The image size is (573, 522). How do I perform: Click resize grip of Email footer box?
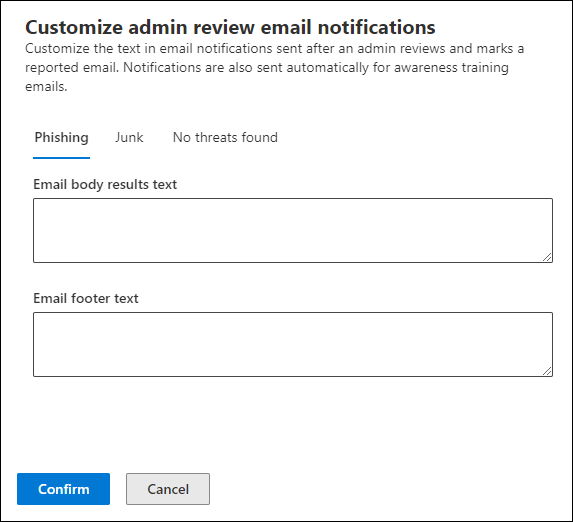click(x=547, y=371)
